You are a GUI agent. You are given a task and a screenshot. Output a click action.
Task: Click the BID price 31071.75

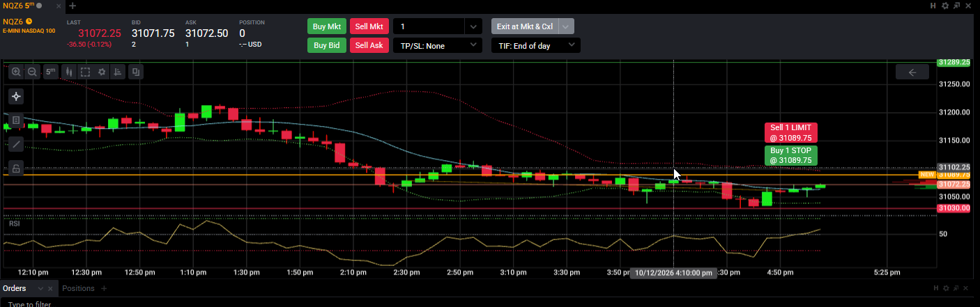pos(153,33)
